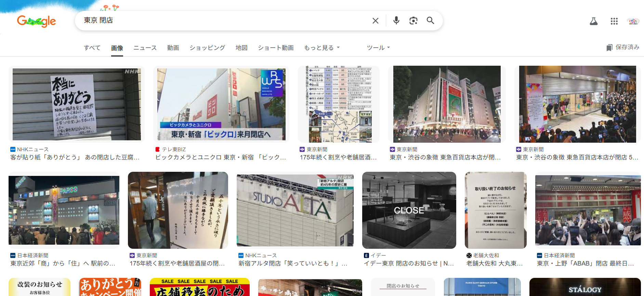
Task: Click the 老舗大佐和 source label
Action: [x=486, y=256]
